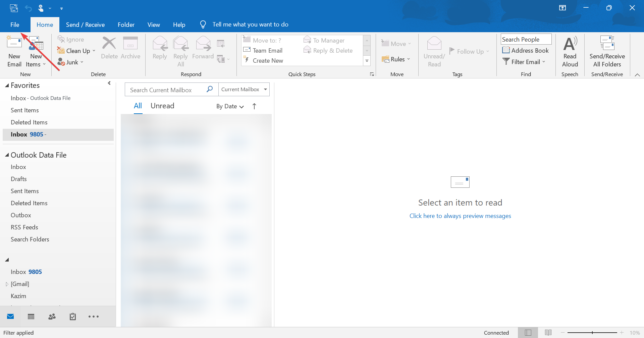The height and width of the screenshot is (338, 644).
Task: Click the always preview messages link
Action: point(460,216)
